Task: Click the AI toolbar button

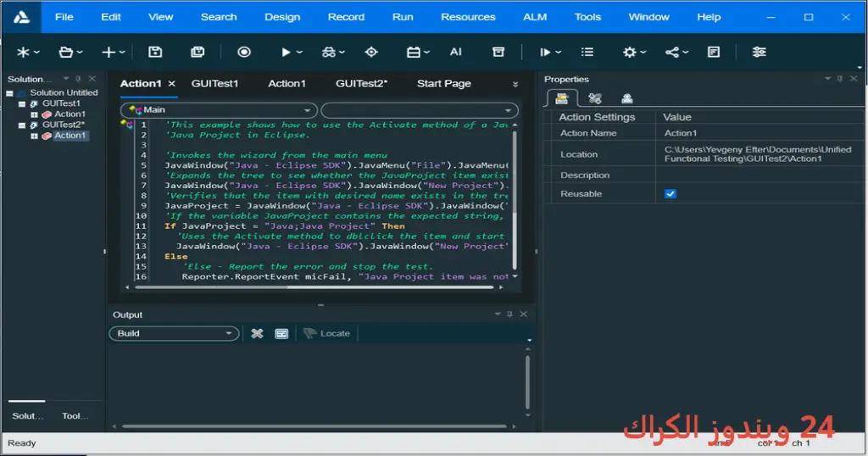Action: click(x=455, y=52)
